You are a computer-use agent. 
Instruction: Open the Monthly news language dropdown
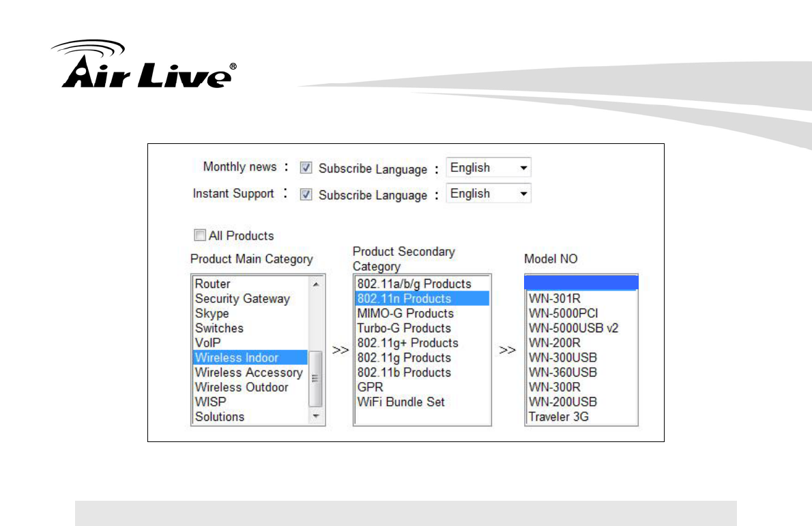click(x=489, y=168)
